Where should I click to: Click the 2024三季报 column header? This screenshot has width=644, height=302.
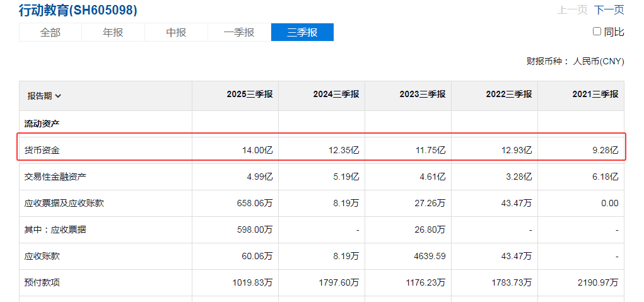tap(336, 95)
